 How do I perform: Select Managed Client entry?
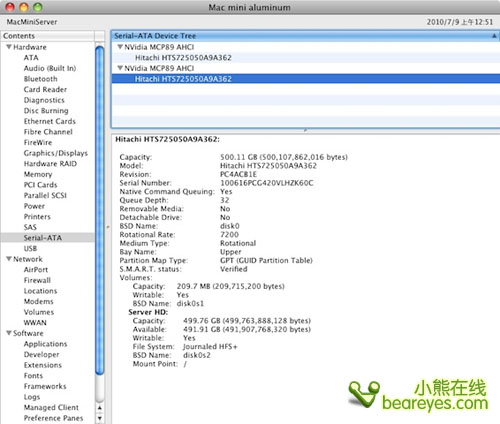[x=51, y=408]
